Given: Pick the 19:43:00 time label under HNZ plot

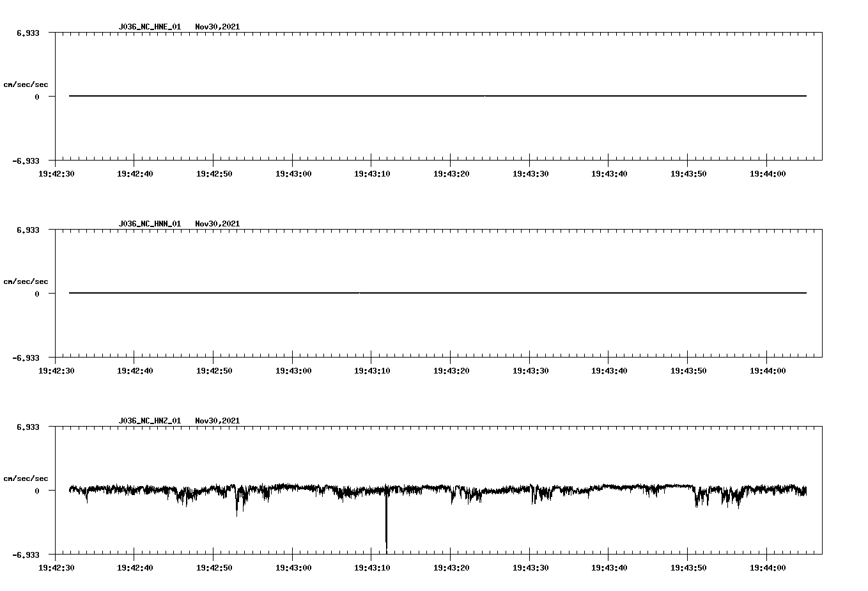Looking at the screenshot, I should click(x=294, y=567).
